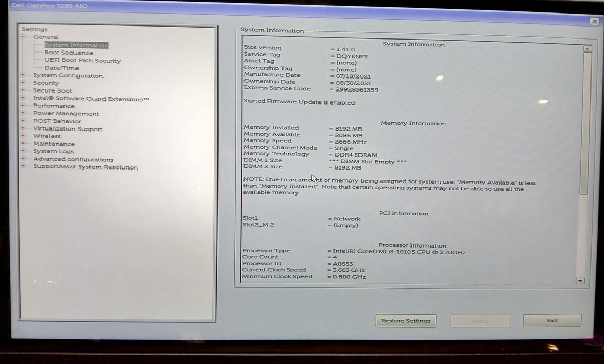Select SupportAssist System Resolution label

85,167
